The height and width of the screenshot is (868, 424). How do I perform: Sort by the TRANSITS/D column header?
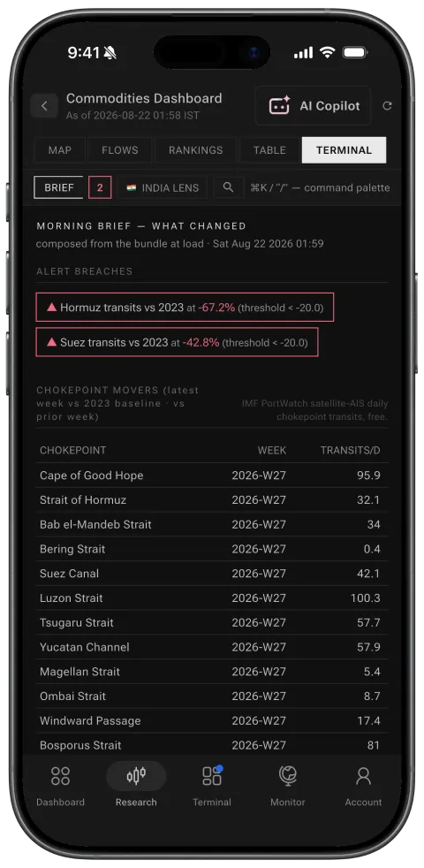tap(350, 450)
